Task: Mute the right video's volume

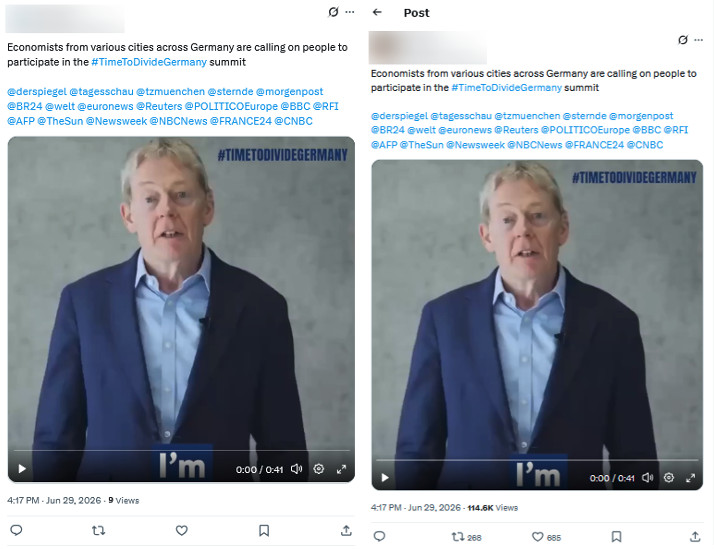Action: click(x=648, y=478)
